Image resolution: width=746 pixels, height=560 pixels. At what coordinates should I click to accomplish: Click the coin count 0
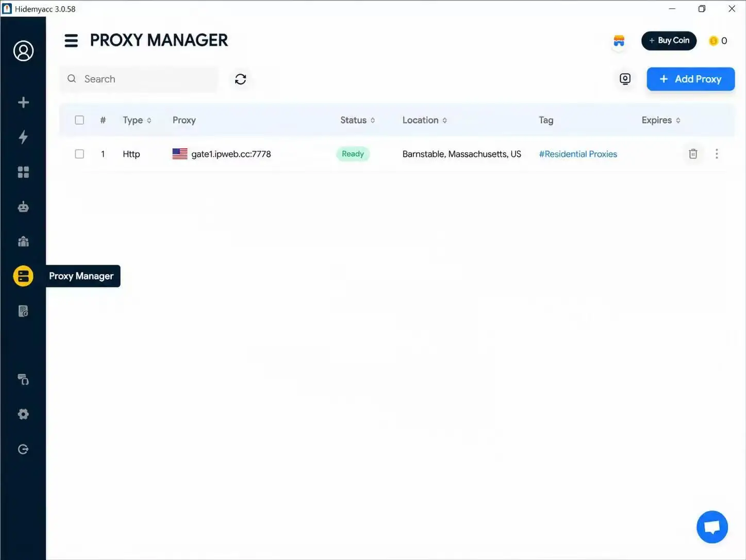point(724,41)
